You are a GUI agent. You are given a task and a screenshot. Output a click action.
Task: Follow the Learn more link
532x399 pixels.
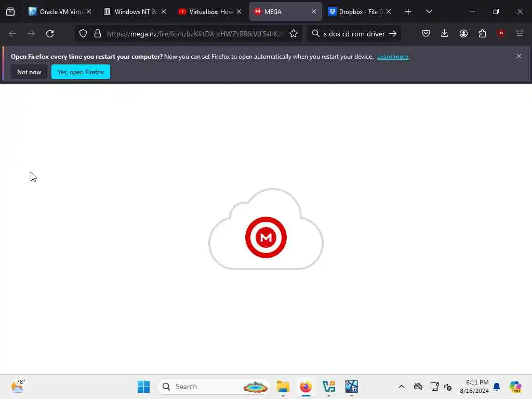(x=393, y=57)
